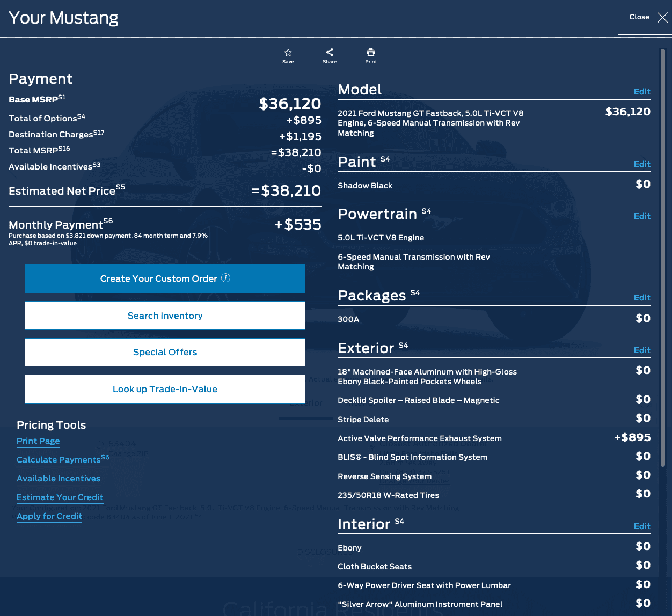
Task: Click the +$895 exhaust price
Action: point(632,437)
